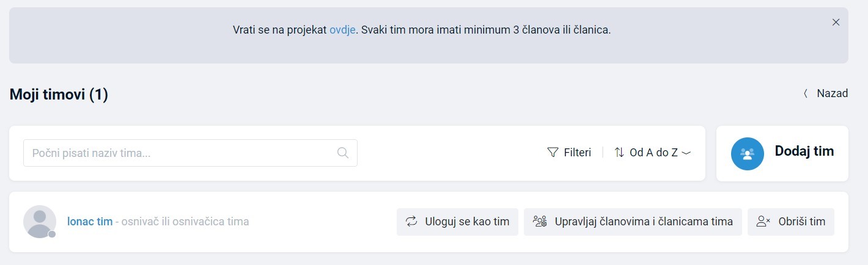868x265 pixels.
Task: Open "Upravljaj članovima i članicama tima"
Action: pyautogui.click(x=643, y=222)
